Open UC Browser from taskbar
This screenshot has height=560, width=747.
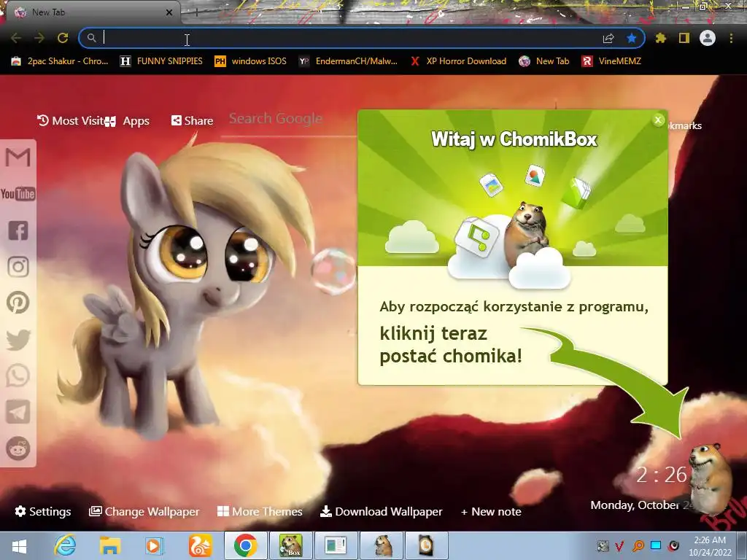[200, 545]
